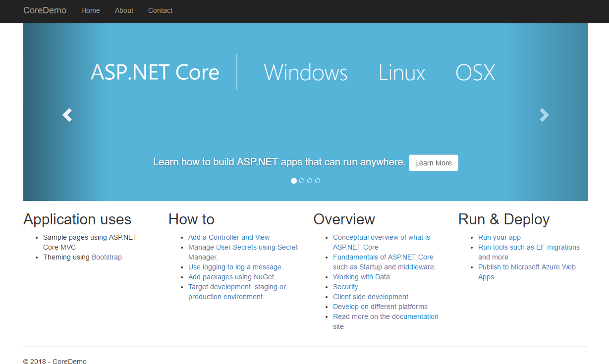Open the About page from navbar
Viewport: 609px width, 364px height.
[x=124, y=10]
